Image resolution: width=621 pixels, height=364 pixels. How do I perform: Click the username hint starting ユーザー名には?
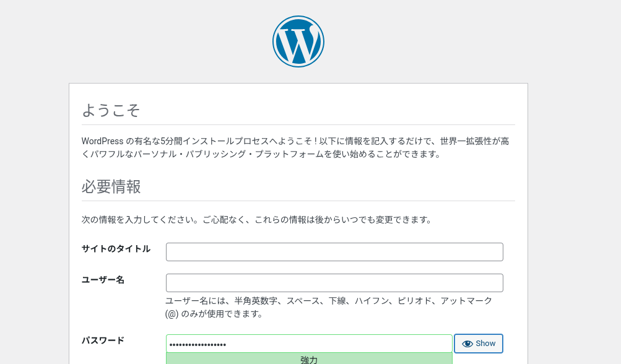click(329, 308)
